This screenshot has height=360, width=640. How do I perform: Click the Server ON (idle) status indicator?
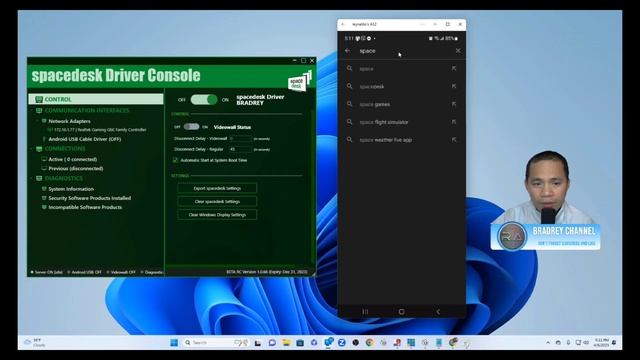[x=47, y=272]
